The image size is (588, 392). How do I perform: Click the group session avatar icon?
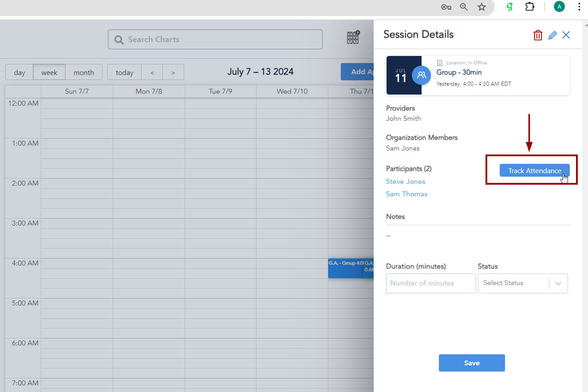tap(422, 75)
